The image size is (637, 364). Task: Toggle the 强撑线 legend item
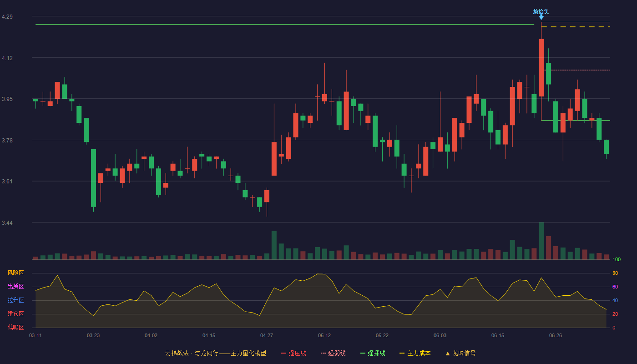tap(373, 353)
